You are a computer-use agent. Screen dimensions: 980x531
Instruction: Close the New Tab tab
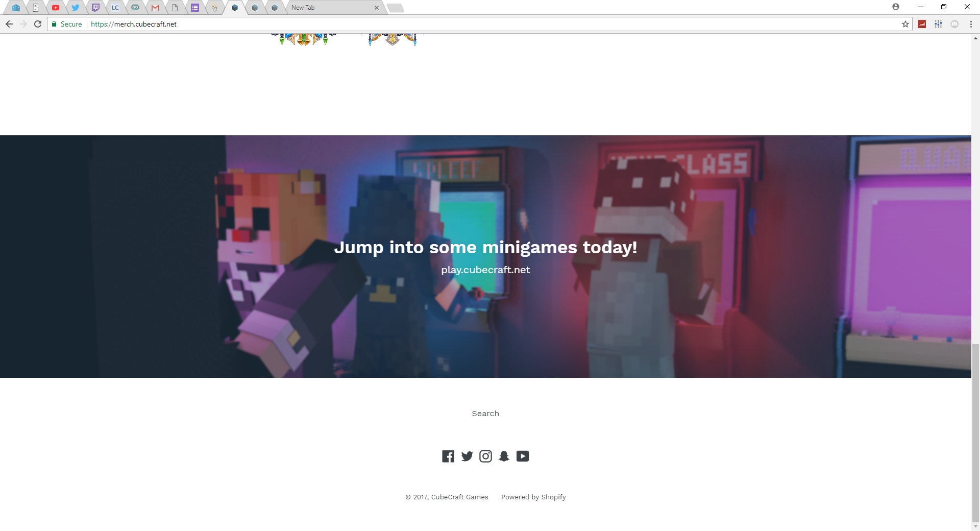pyautogui.click(x=377, y=8)
